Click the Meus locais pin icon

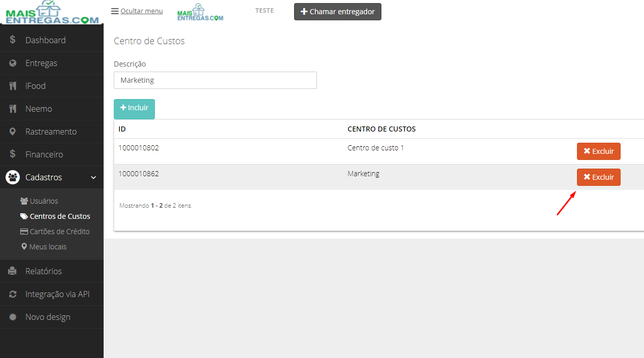click(x=24, y=247)
